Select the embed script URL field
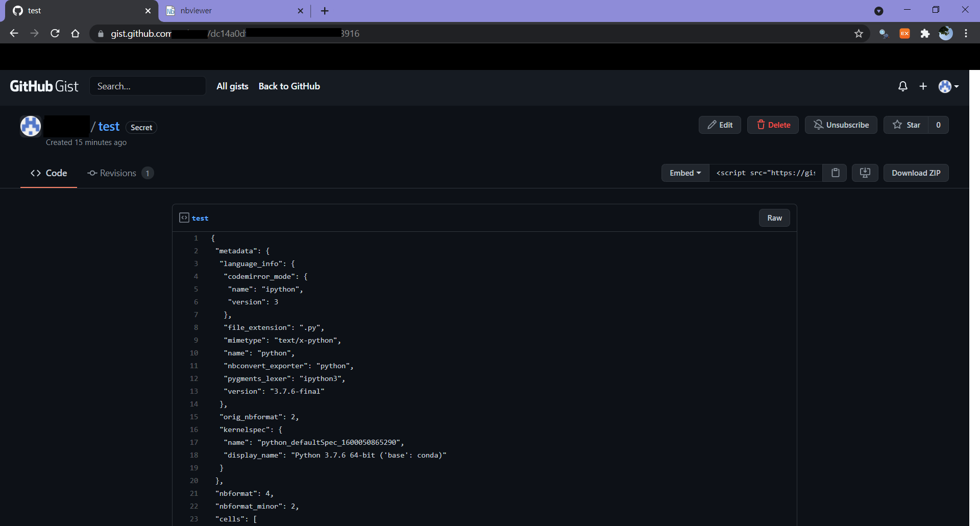This screenshot has height=526, width=980. tap(766, 173)
